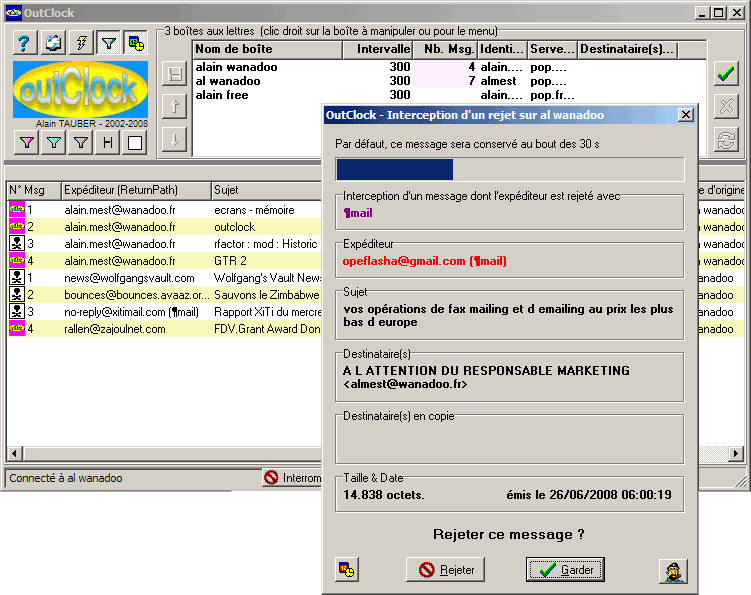Select the 'alain free' mailbox row
Image resolution: width=751 pixels, height=595 pixels.
point(449,95)
